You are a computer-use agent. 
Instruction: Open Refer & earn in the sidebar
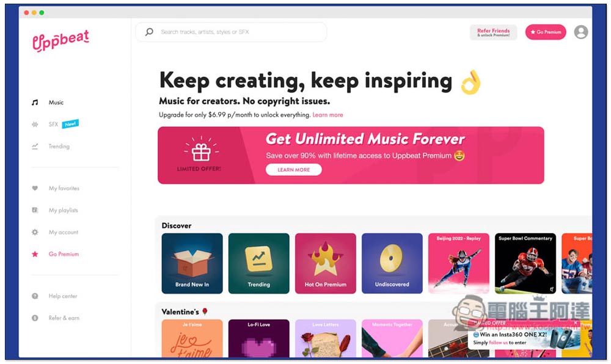tap(64, 318)
